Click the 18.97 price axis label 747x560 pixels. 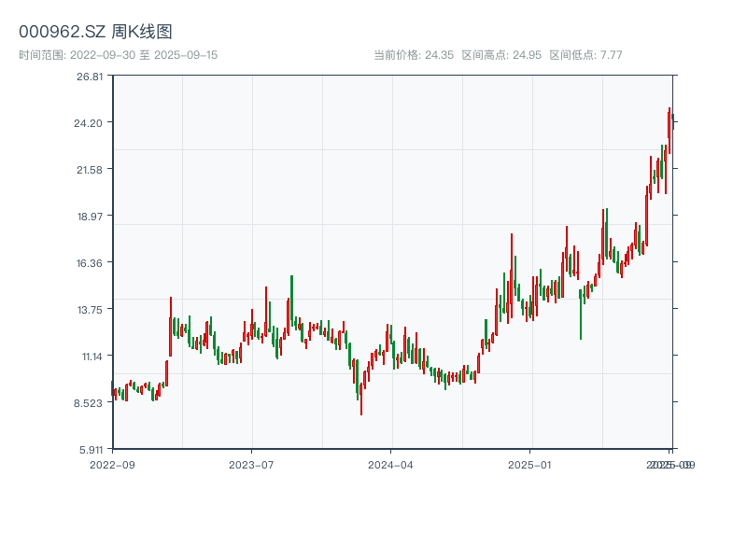90,217
